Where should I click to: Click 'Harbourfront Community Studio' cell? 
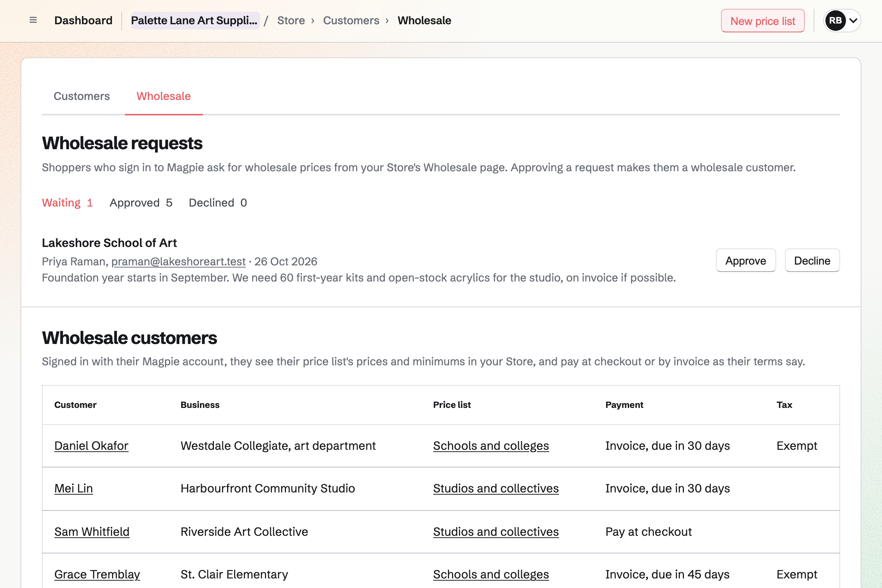tap(268, 489)
